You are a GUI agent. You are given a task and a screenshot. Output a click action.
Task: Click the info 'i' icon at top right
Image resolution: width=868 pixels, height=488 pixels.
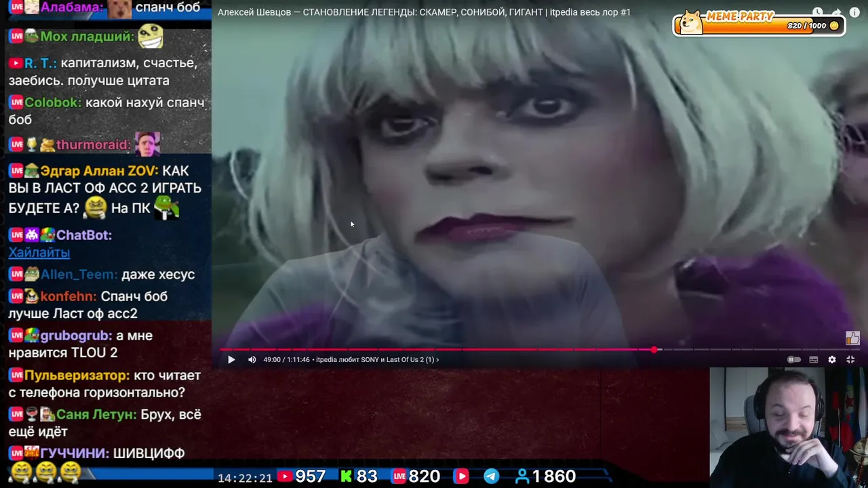pos(856,12)
